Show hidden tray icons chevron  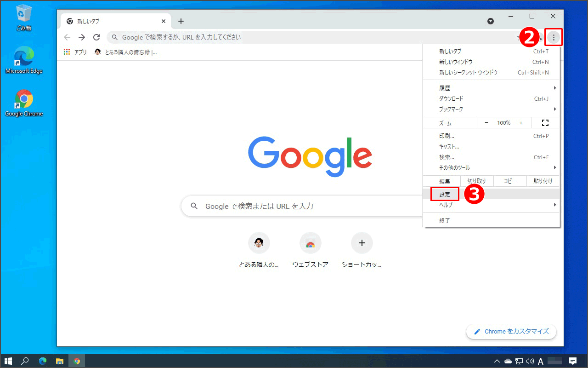[497, 361]
